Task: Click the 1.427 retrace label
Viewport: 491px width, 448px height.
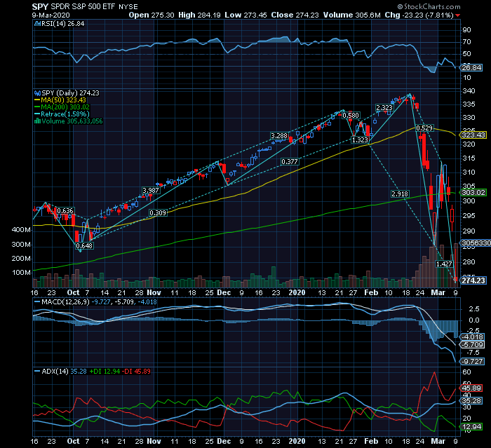Action: coord(444,264)
